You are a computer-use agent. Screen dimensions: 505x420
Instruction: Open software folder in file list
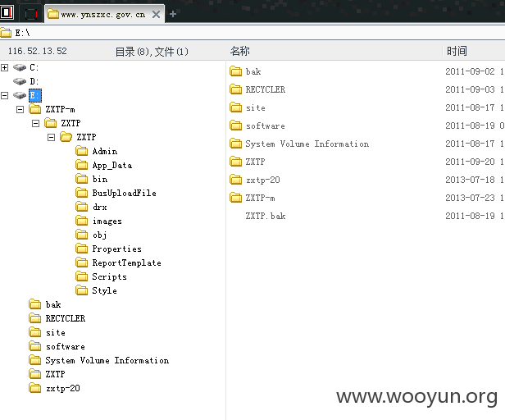pos(266,126)
